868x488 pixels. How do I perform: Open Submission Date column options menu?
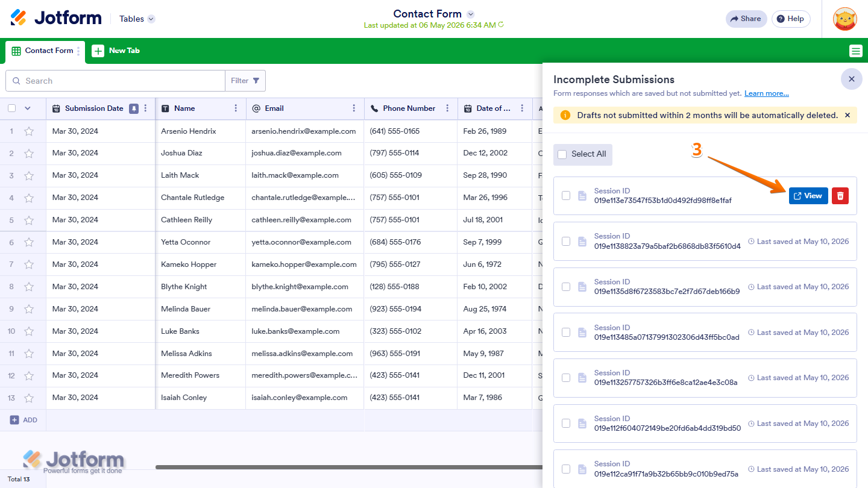pos(145,108)
